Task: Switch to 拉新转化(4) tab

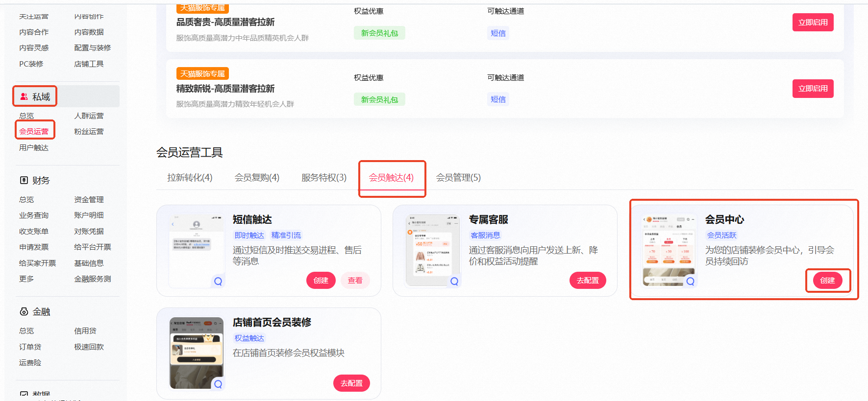Action: tap(190, 177)
